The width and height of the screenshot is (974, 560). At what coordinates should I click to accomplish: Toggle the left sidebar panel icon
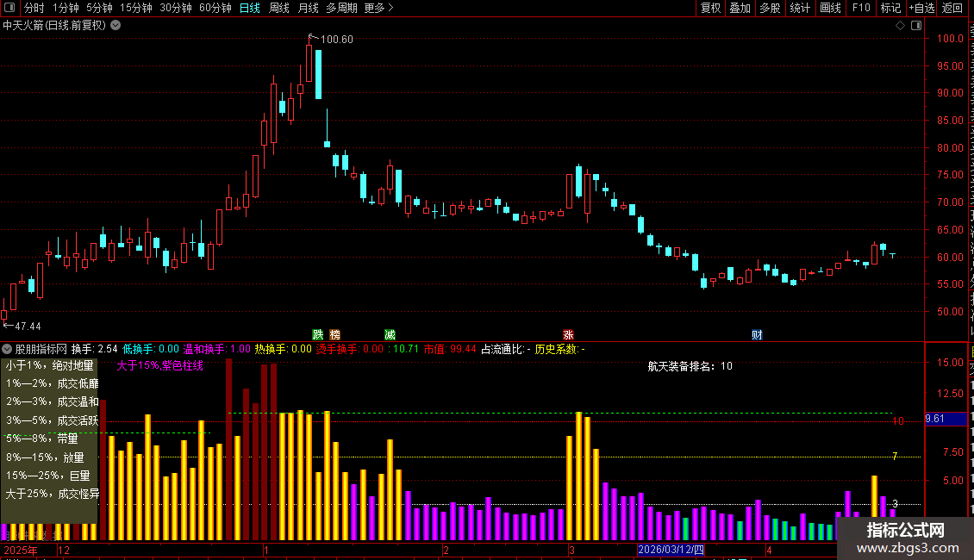[9, 8]
